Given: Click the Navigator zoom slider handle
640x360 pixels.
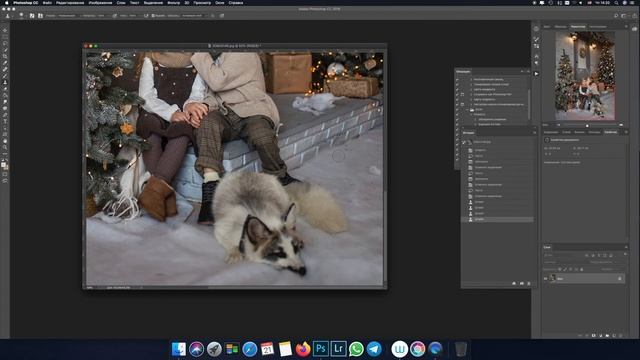Looking at the screenshot, I should point(587,125).
